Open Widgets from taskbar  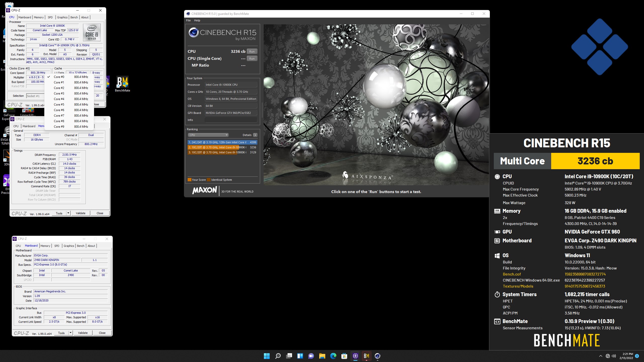tap(300, 356)
